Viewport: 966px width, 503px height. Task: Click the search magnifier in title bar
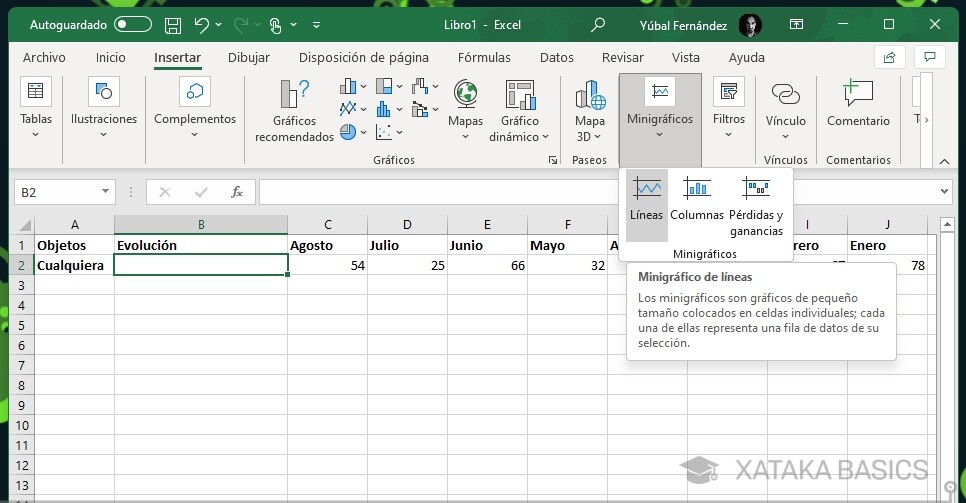click(x=598, y=25)
